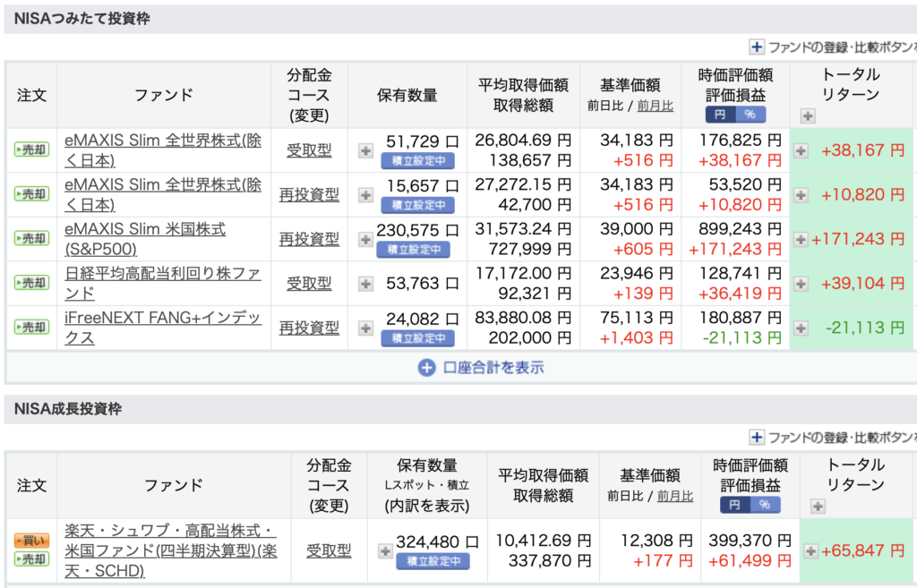The height and width of the screenshot is (588, 917).
Task: Expand total return details for +65,847円 row
Action: (x=811, y=551)
